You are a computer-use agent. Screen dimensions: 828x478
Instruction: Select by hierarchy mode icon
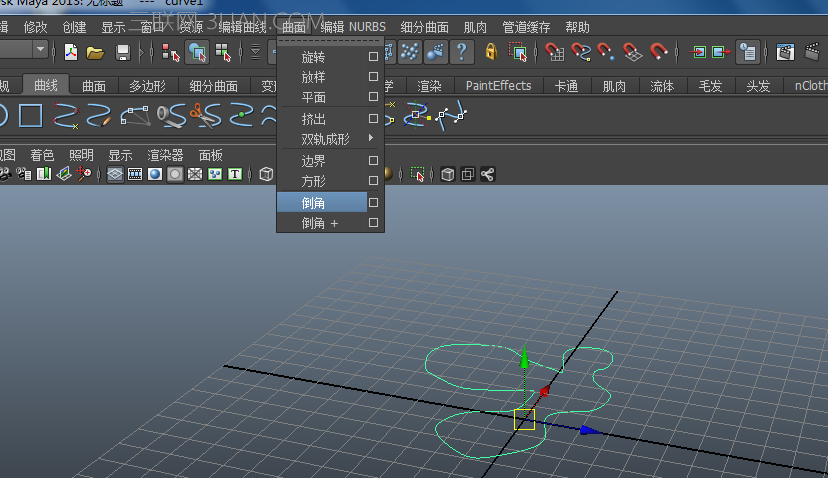(170, 52)
